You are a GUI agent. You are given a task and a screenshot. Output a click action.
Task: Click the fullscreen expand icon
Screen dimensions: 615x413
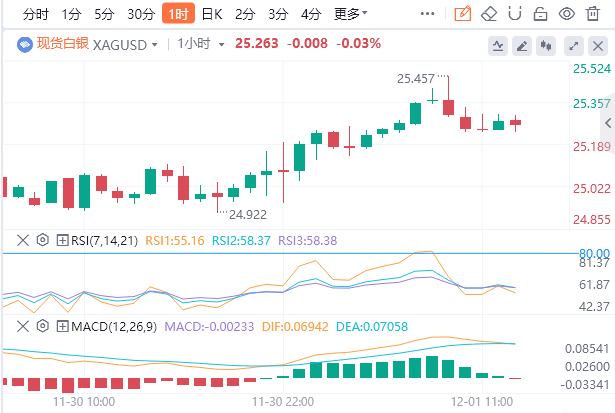click(x=574, y=46)
